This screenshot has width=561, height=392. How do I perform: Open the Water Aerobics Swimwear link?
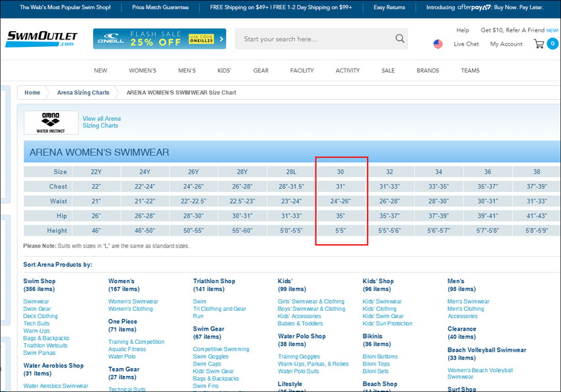point(56,386)
